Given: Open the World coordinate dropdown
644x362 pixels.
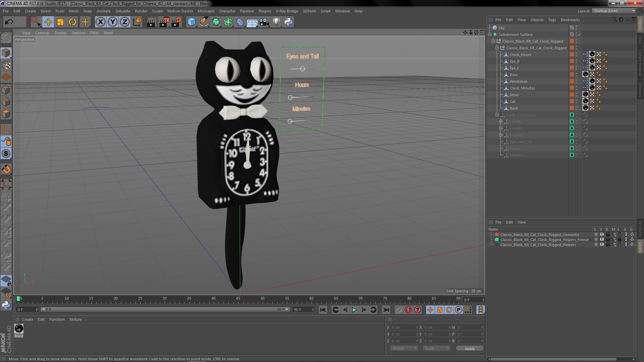Looking at the screenshot, I should coord(404,348).
